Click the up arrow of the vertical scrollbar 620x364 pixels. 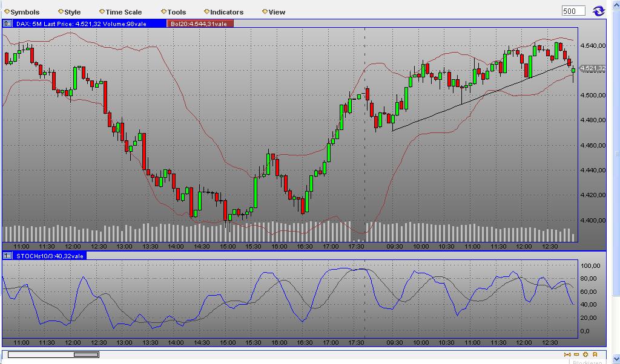(616, 4)
